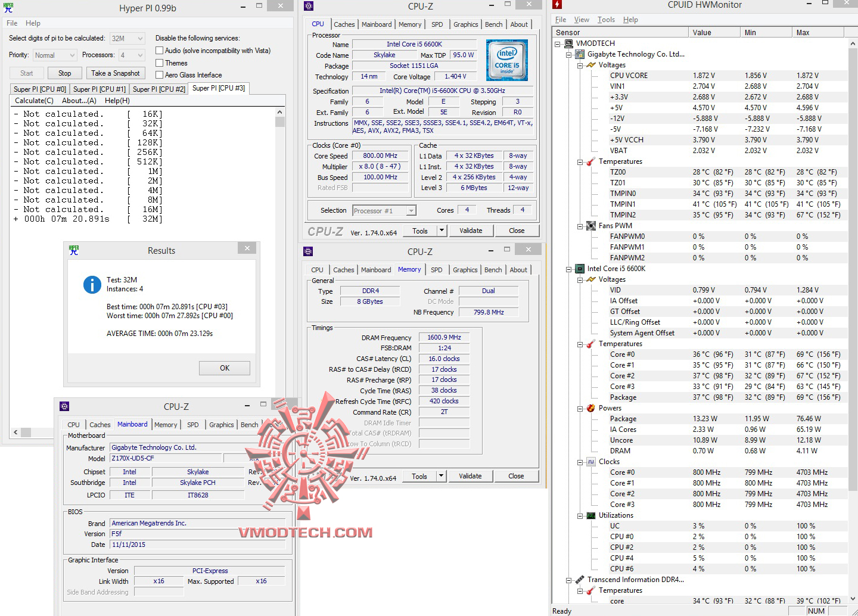
Task: Click the Tools button in top CPU-Z window
Action: click(420, 231)
